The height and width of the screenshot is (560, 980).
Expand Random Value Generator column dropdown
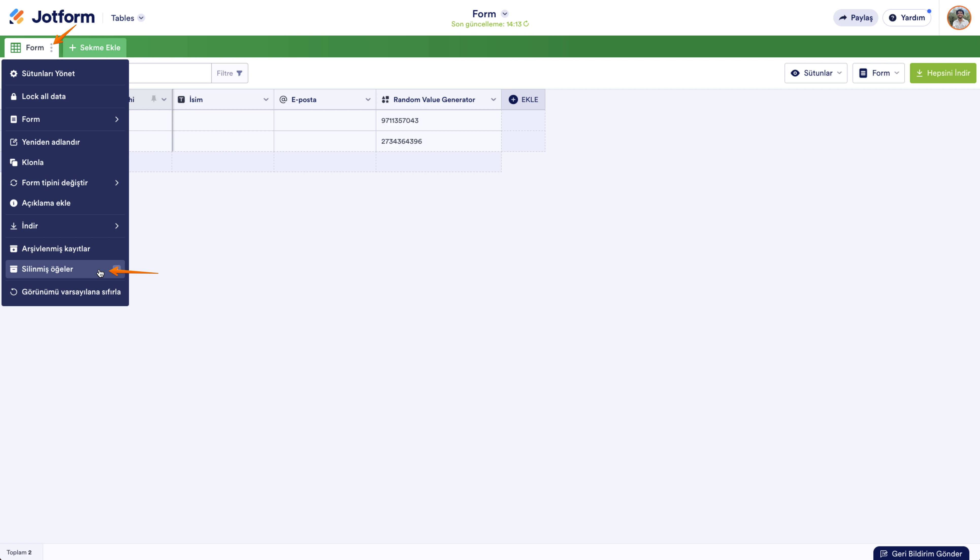493,100
